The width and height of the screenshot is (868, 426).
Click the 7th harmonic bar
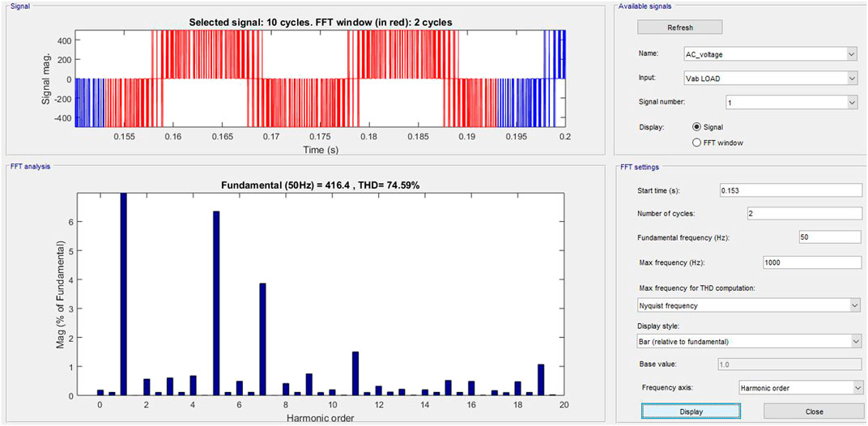[262, 339]
